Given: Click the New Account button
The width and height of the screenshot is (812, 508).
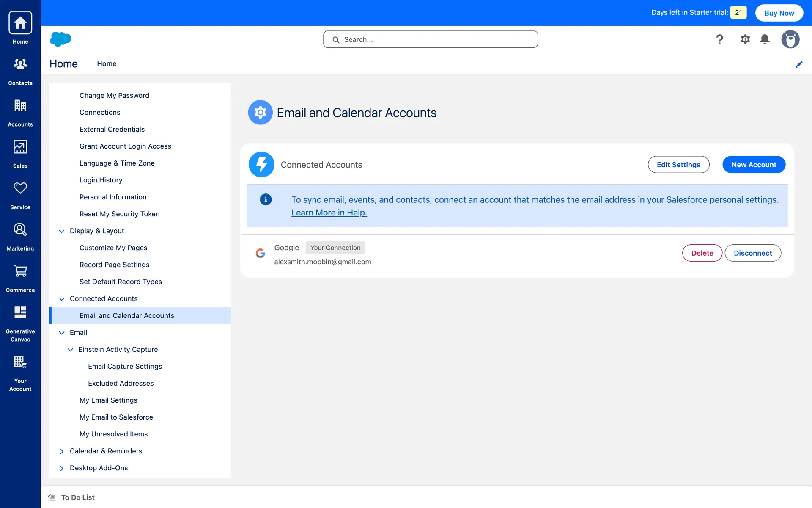Looking at the screenshot, I should point(754,165).
